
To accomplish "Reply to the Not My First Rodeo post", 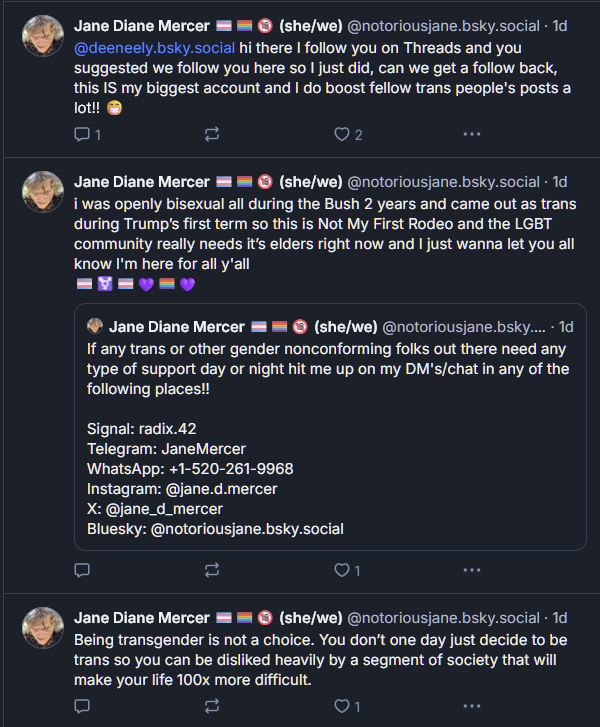I will coord(83,570).
